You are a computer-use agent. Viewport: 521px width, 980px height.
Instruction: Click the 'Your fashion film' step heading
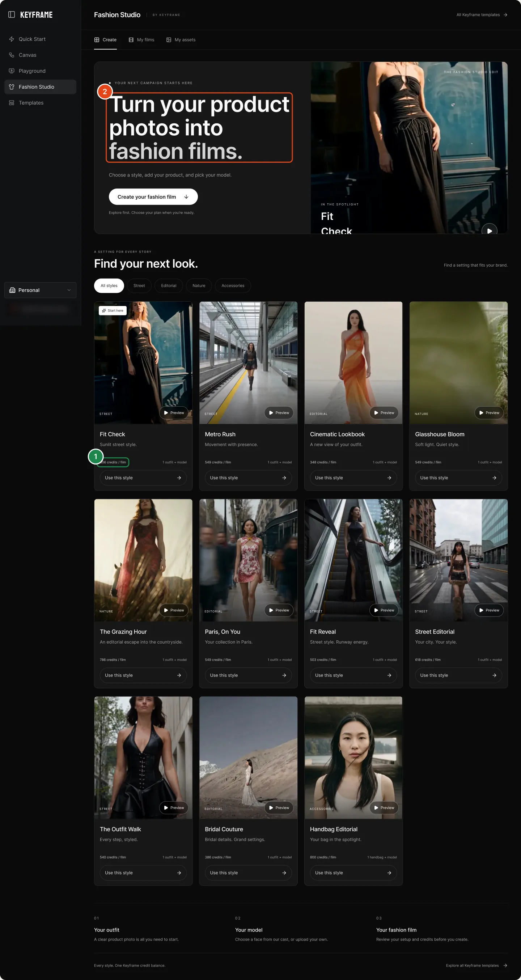(x=396, y=930)
